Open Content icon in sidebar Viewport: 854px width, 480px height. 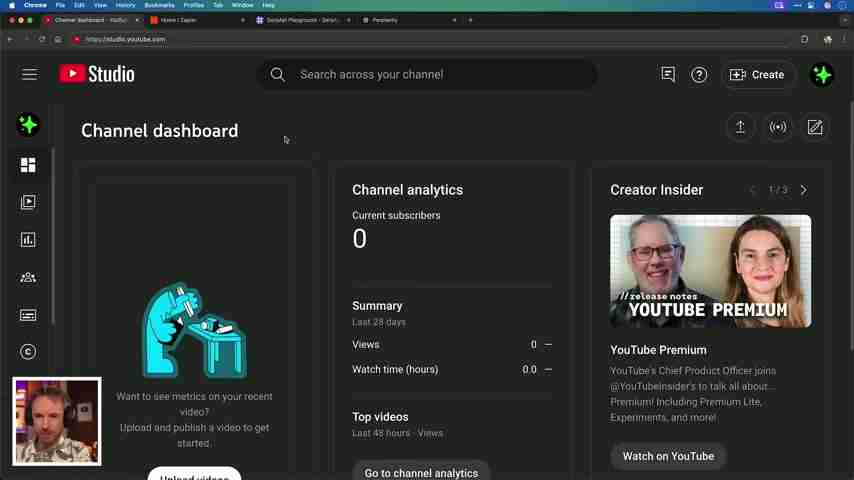tap(28, 202)
